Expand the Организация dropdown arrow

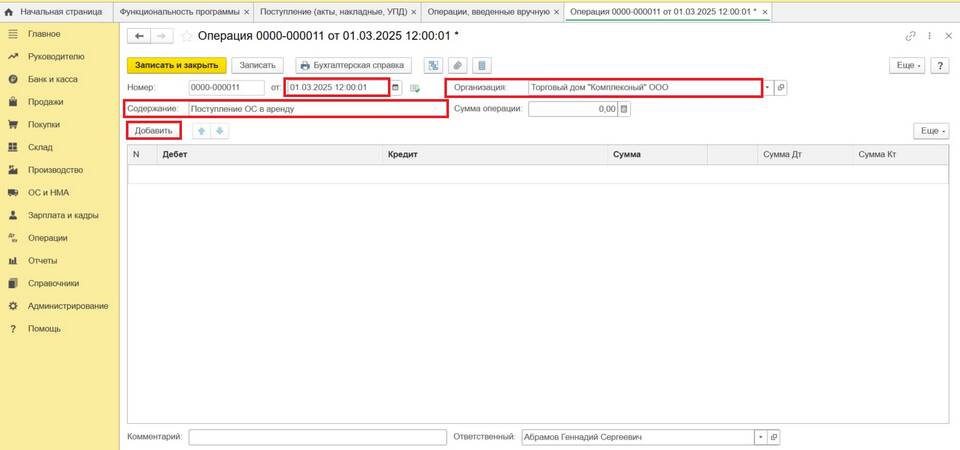(767, 87)
